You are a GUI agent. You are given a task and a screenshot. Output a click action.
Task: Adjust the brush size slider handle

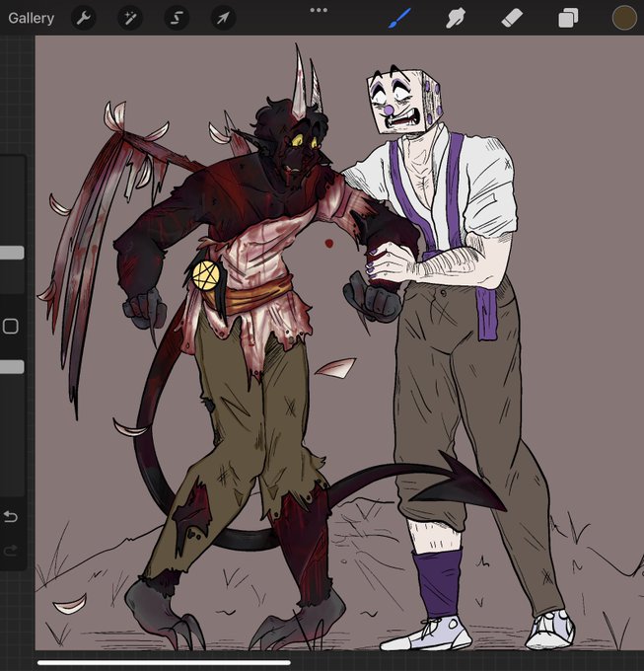point(12,253)
